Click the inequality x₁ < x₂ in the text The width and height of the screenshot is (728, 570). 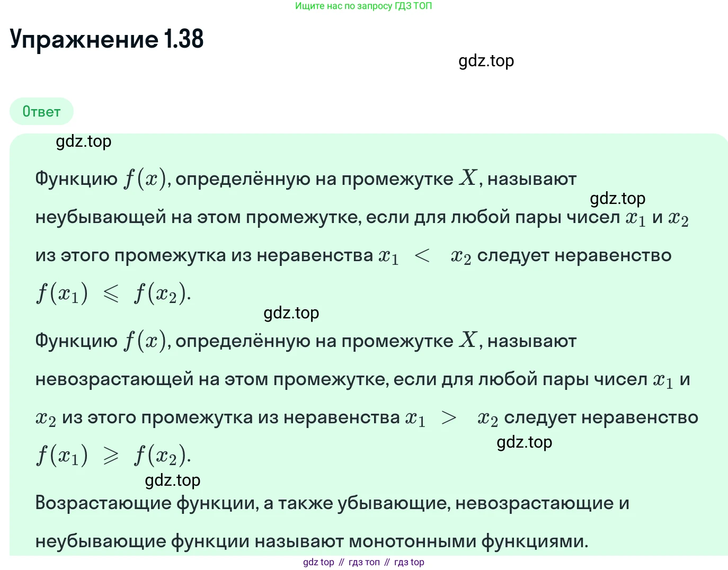click(424, 256)
